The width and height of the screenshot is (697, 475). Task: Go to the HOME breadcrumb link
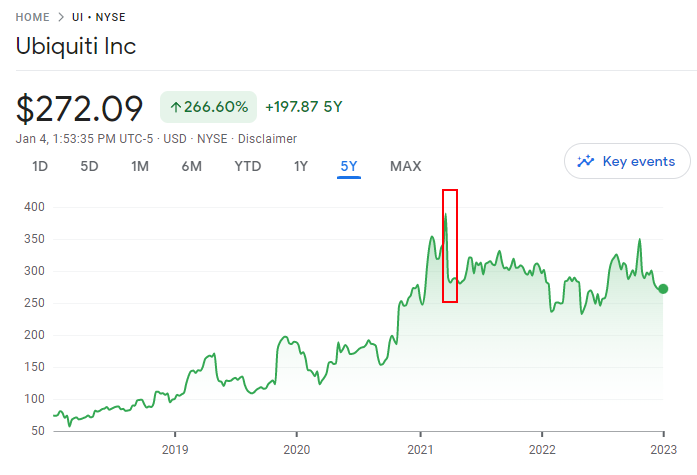tap(32, 17)
